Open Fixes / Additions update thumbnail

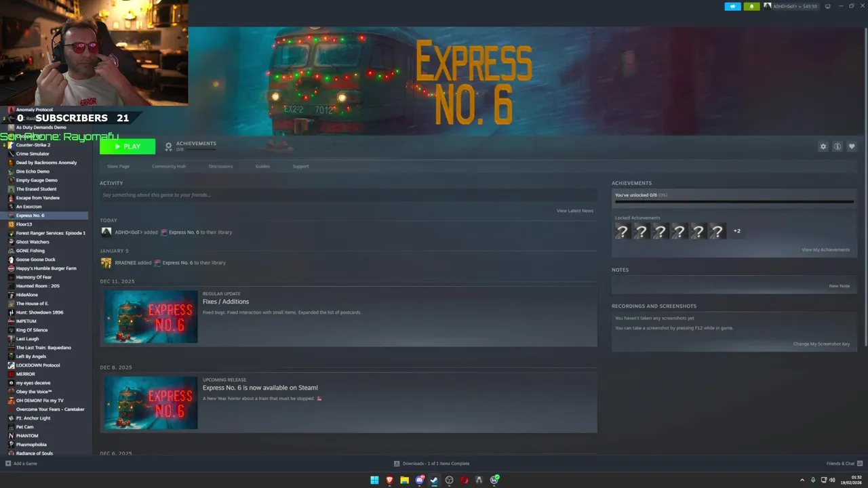(x=151, y=317)
